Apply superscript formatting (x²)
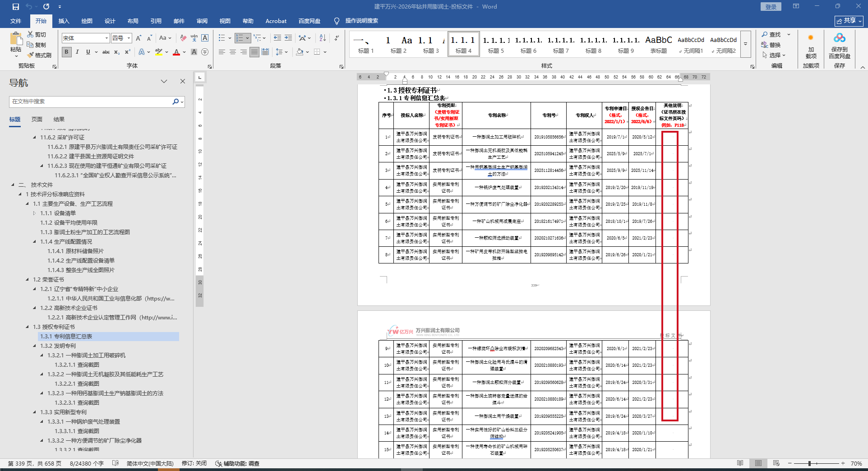The height and width of the screenshot is (471, 868). [x=128, y=52]
